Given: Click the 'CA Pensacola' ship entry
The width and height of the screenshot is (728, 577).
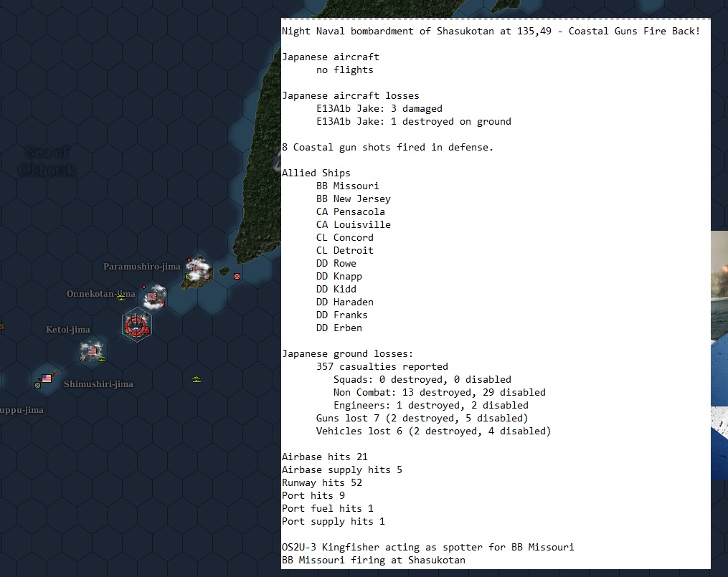Looking at the screenshot, I should (351, 212).
